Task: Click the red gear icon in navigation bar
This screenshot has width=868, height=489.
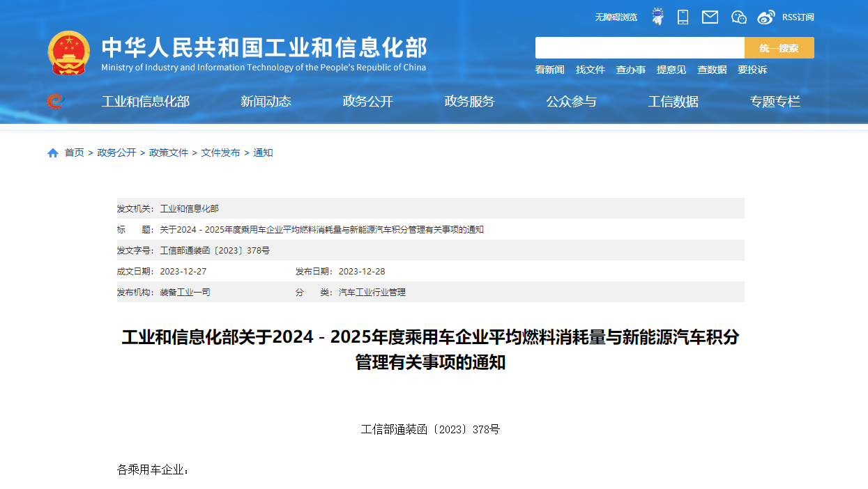Action: pos(54,102)
